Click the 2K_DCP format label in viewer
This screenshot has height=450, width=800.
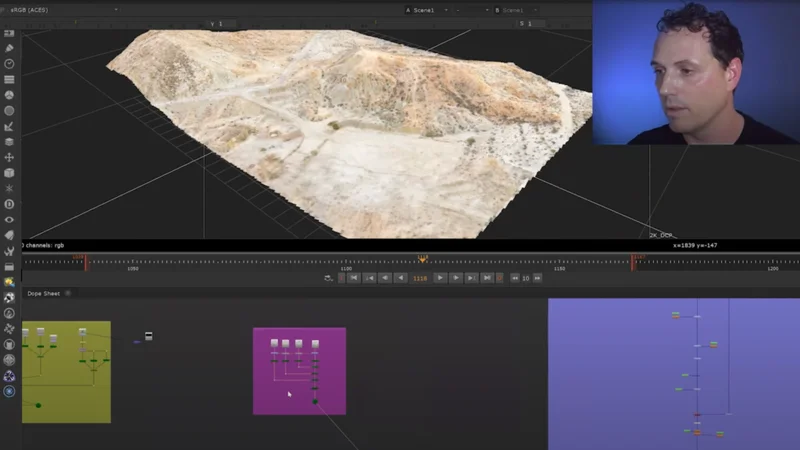pyautogui.click(x=661, y=235)
